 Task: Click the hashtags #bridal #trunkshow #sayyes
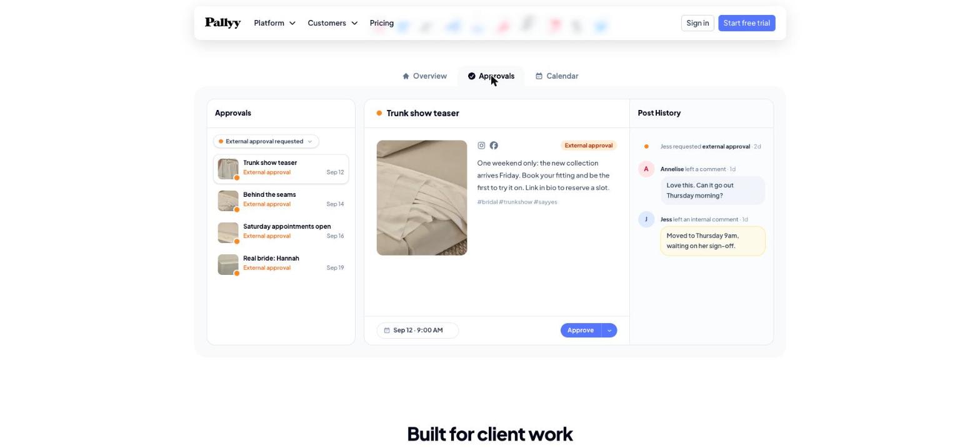coord(517,202)
